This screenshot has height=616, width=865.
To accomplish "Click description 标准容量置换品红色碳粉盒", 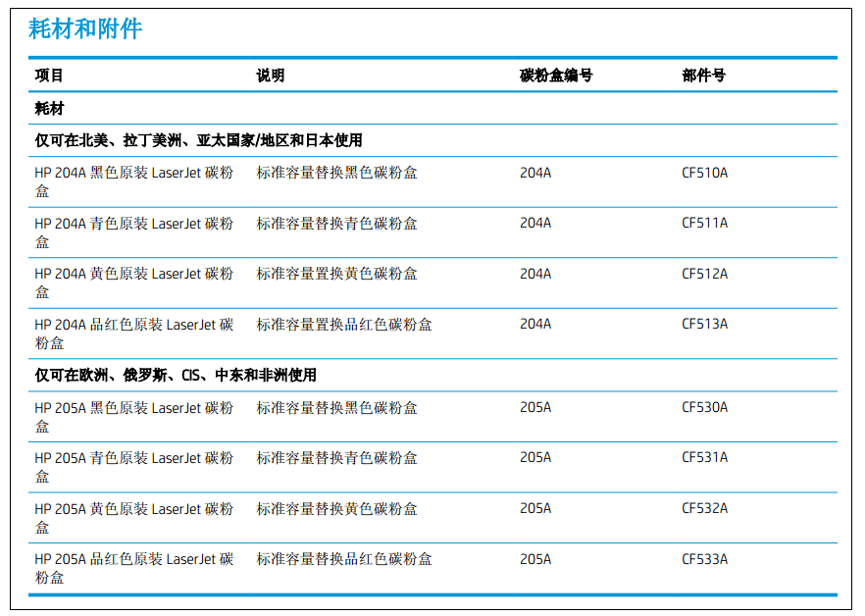I will click(x=344, y=325).
